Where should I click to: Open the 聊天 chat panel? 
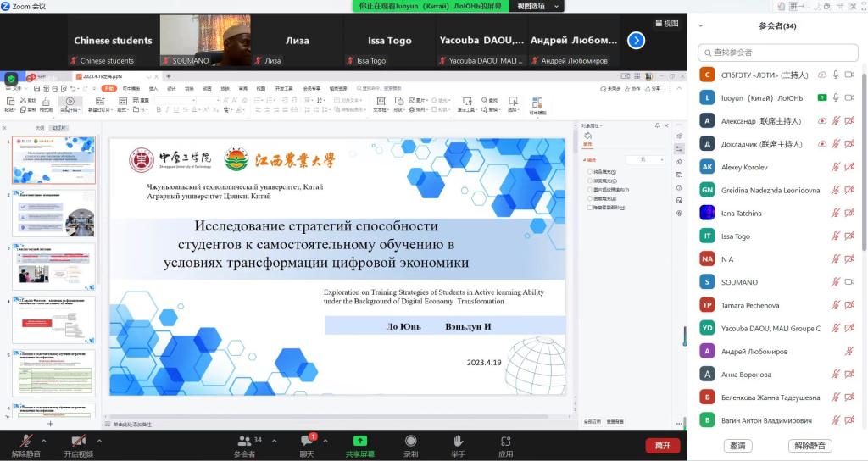click(307, 444)
